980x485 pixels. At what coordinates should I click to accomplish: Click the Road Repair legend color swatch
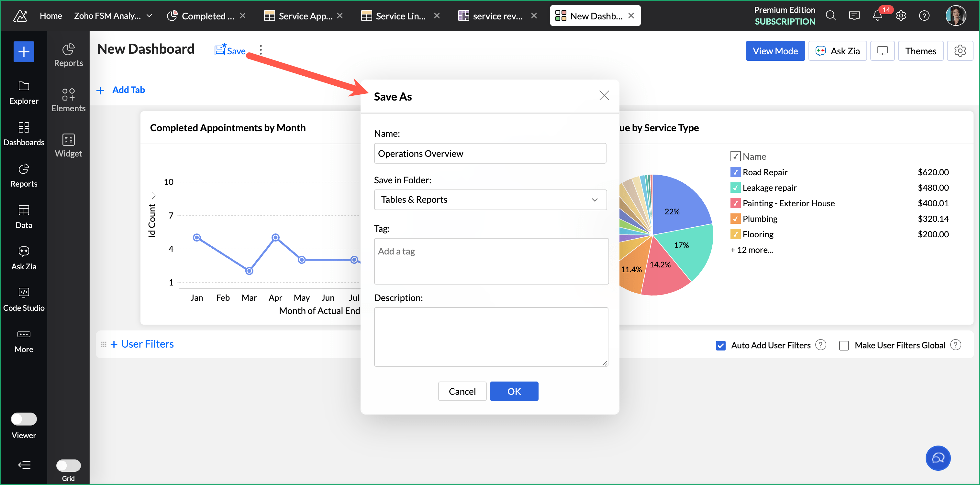click(x=735, y=172)
